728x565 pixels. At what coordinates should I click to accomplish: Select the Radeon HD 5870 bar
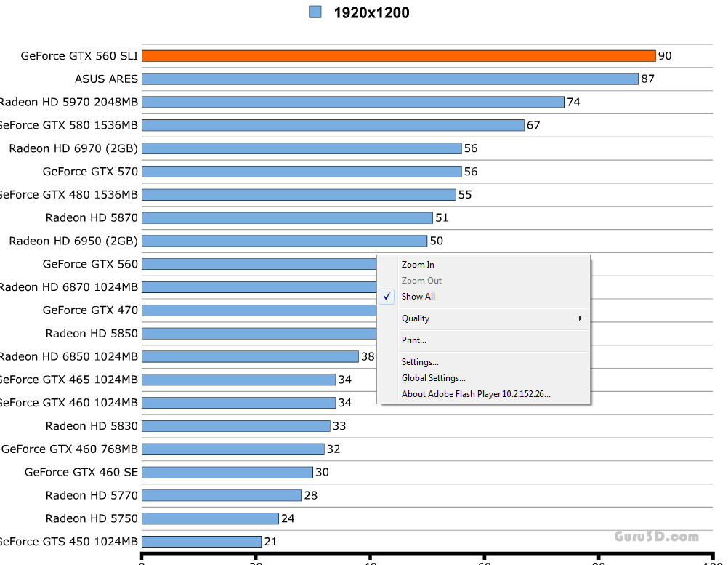(x=288, y=218)
